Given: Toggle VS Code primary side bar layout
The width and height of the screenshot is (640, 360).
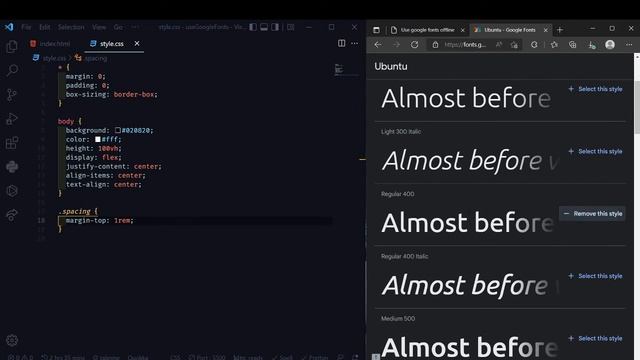Looking at the screenshot, I should pyautogui.click(x=253, y=27).
